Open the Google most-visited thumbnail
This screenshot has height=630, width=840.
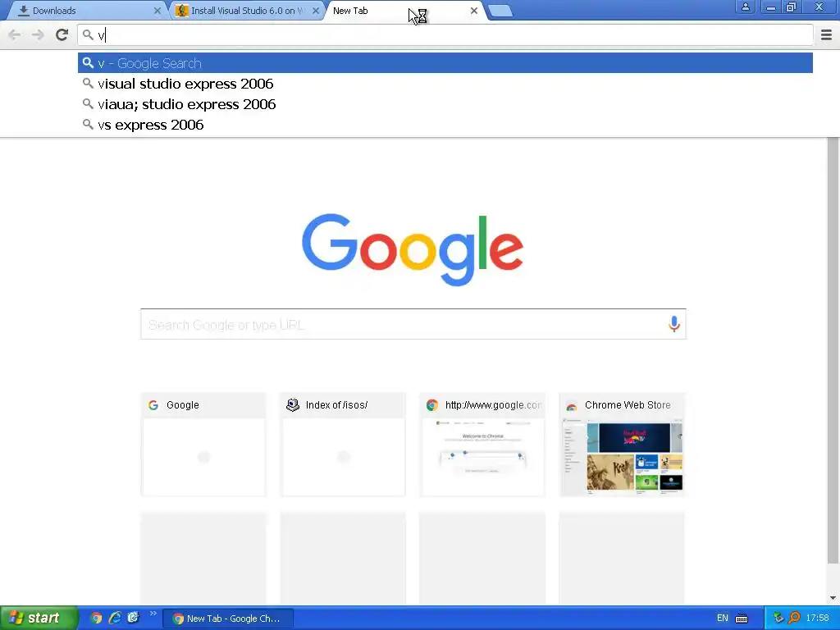coord(203,445)
